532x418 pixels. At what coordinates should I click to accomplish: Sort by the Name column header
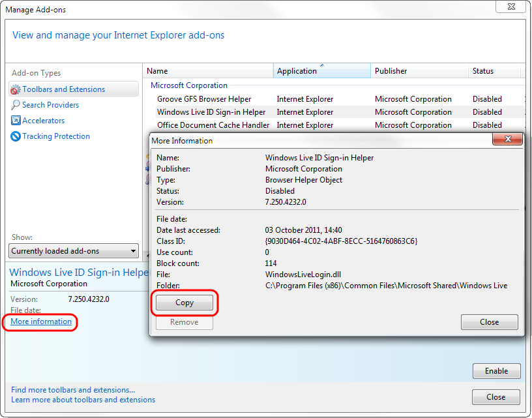click(x=207, y=71)
